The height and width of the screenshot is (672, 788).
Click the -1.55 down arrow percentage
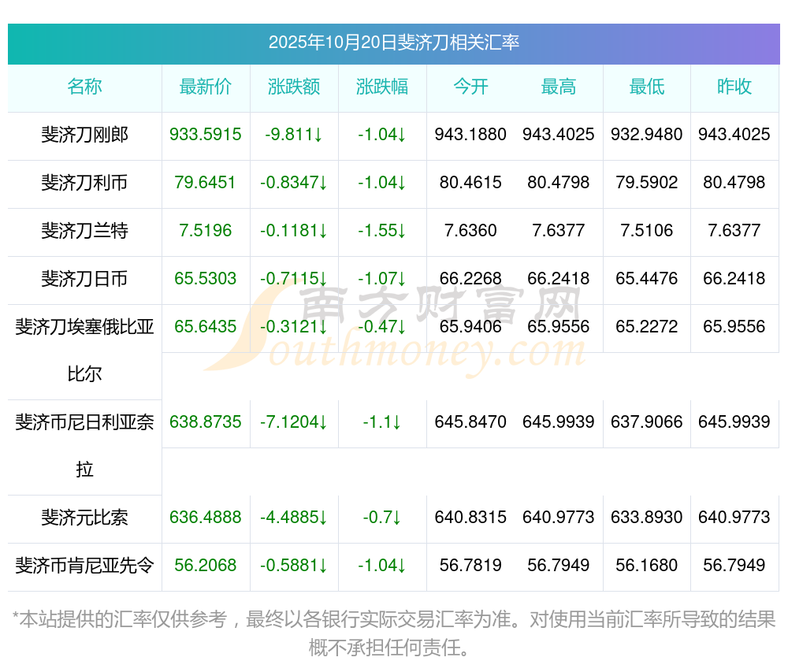[x=382, y=231]
